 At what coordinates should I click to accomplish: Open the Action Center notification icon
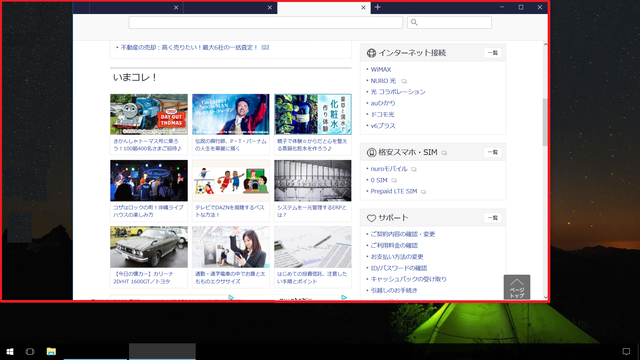coord(626,351)
